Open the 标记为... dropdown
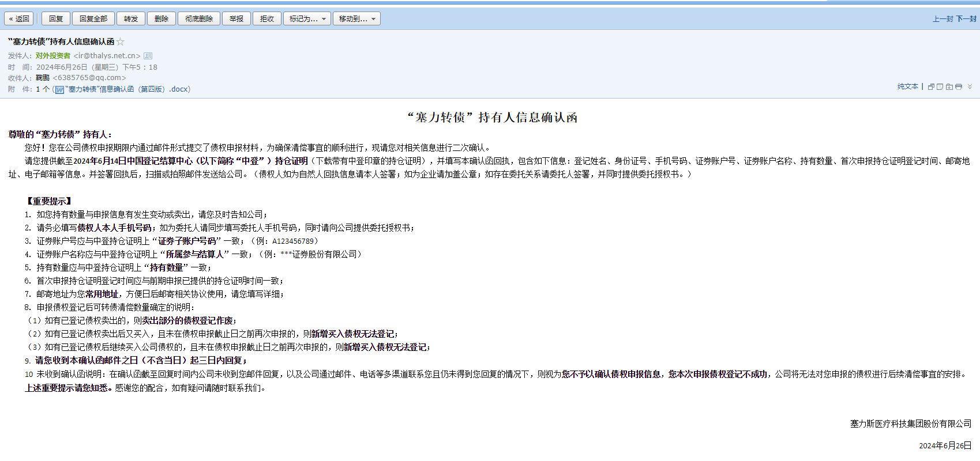The height and width of the screenshot is (461, 980). click(307, 19)
